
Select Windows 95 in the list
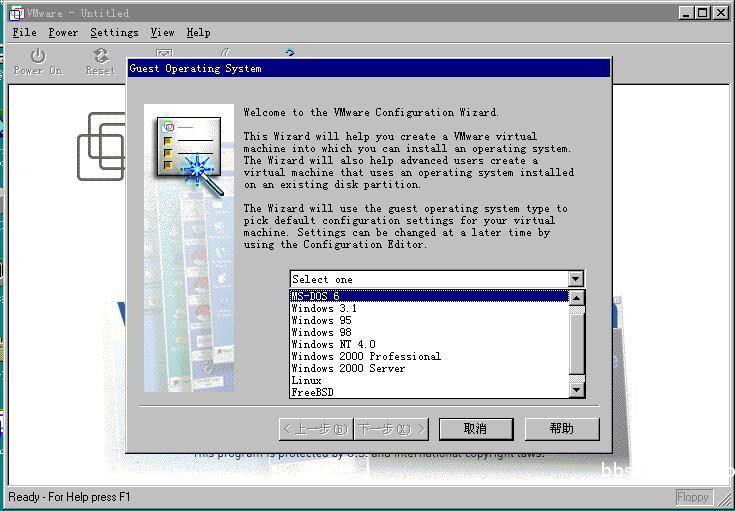(x=429, y=320)
